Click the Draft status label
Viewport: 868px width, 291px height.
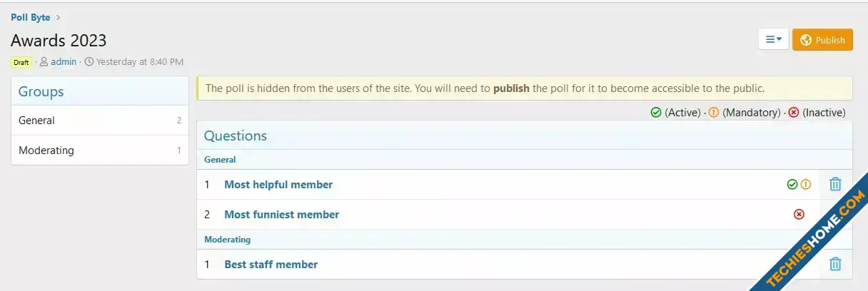tap(21, 62)
